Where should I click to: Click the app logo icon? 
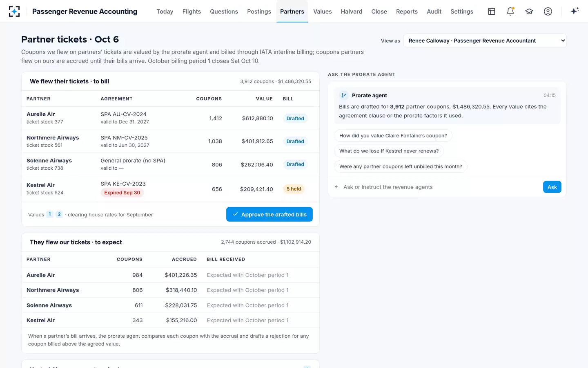(x=14, y=11)
